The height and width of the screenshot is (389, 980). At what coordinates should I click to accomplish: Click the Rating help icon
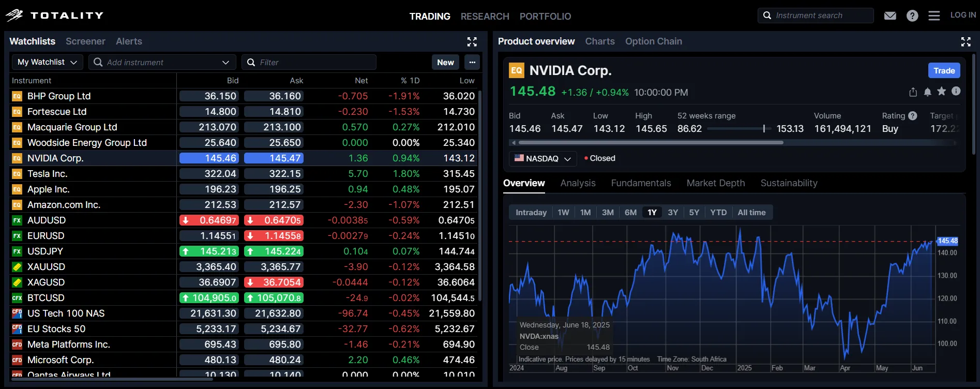point(913,116)
